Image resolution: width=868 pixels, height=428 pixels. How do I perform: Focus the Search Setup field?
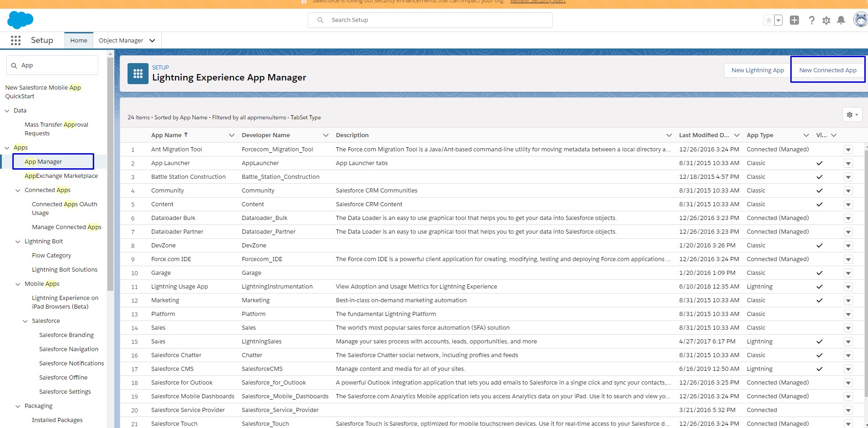pos(430,20)
